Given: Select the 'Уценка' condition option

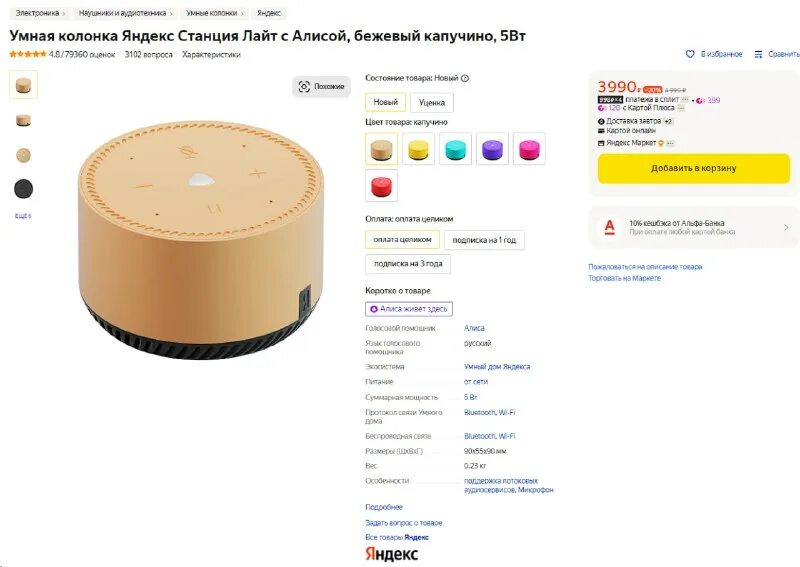Looking at the screenshot, I should pos(432,103).
